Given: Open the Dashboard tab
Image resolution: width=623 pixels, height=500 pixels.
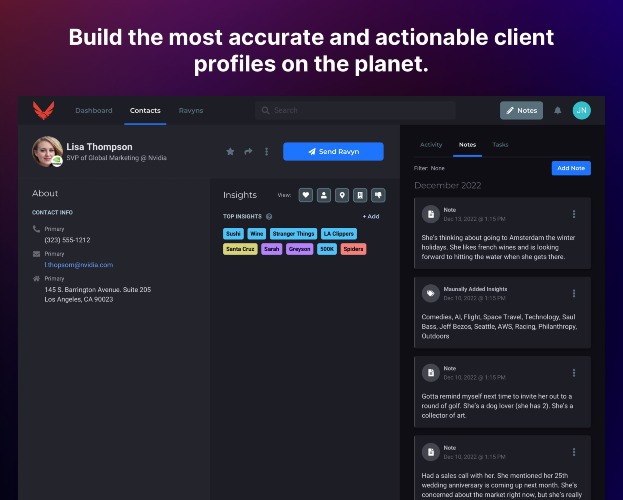Looking at the screenshot, I should point(94,110).
